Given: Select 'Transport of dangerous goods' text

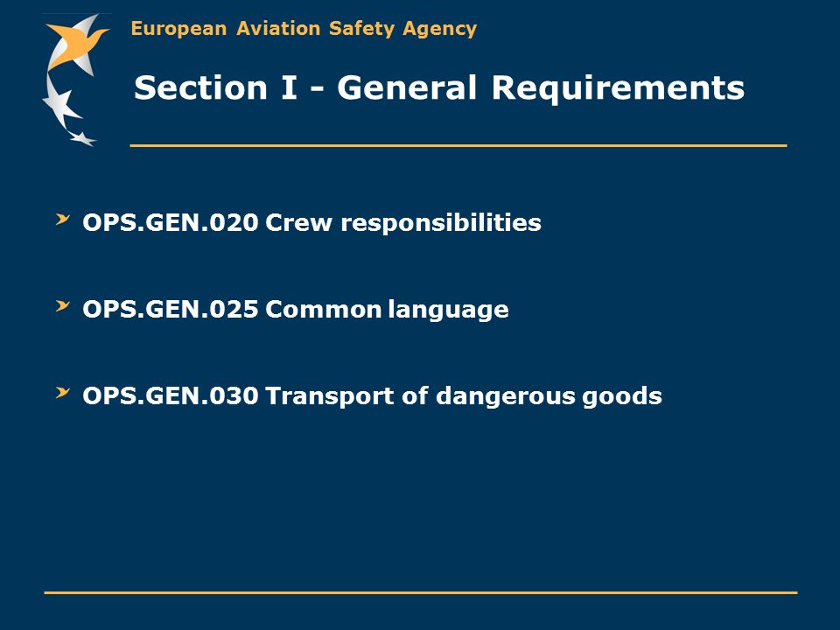Looking at the screenshot, I should tap(464, 397).
